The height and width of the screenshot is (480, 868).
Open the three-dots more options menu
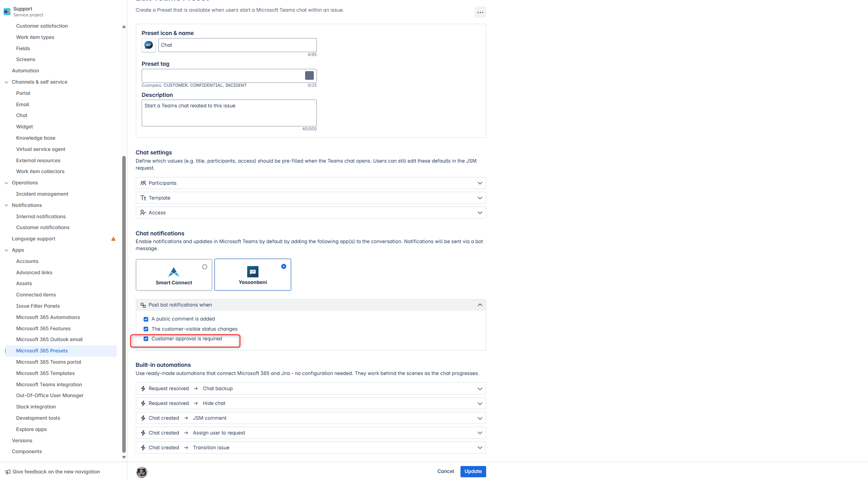coord(480,12)
